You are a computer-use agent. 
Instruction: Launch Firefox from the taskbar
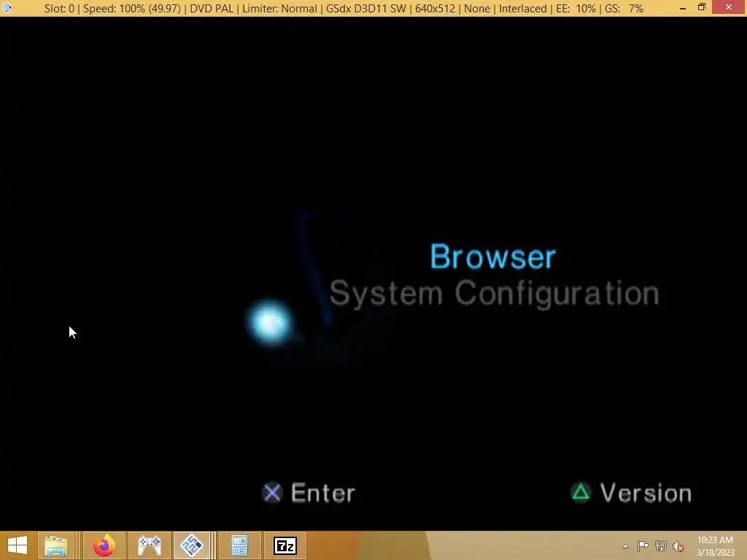tap(104, 545)
